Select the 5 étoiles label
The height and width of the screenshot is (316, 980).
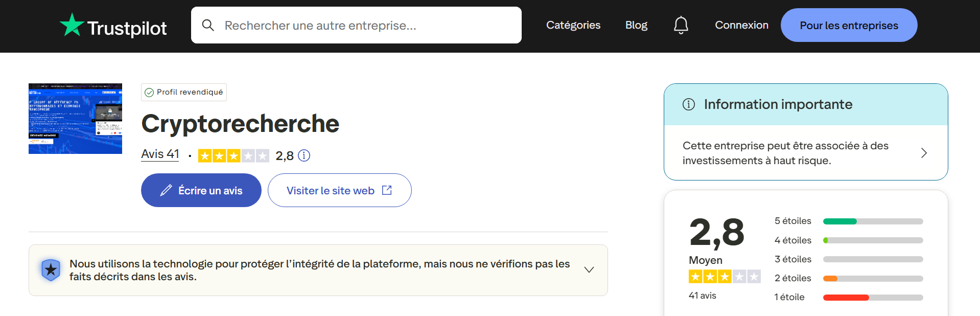(793, 221)
